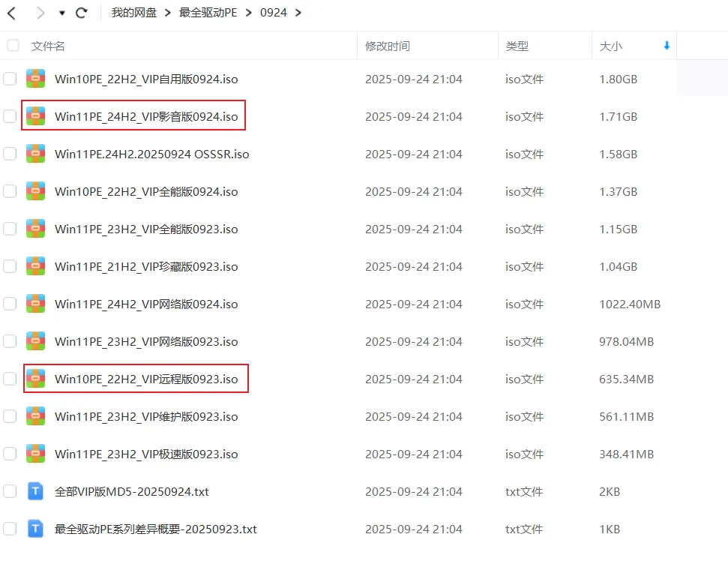Image resolution: width=728 pixels, height=561 pixels.
Task: Check the box for 最全驱动PE系列差异概要-20250923.txt
Action: click(10, 529)
